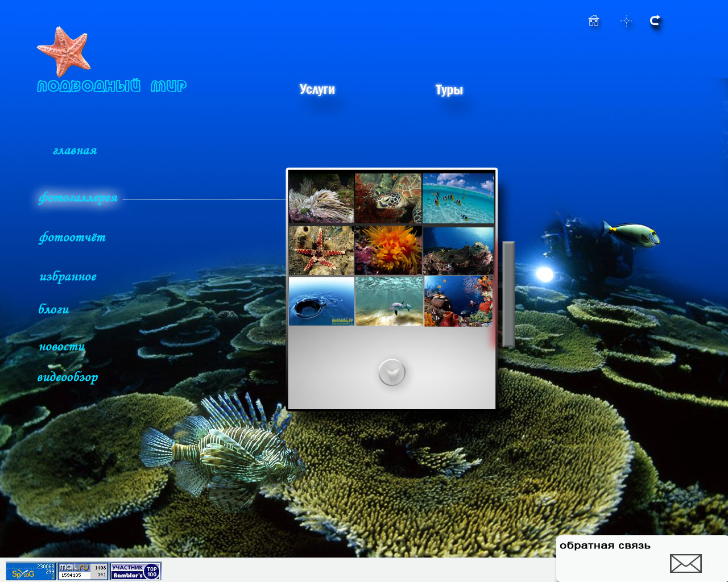
Task: Click the starfish logo
Action: [64, 52]
